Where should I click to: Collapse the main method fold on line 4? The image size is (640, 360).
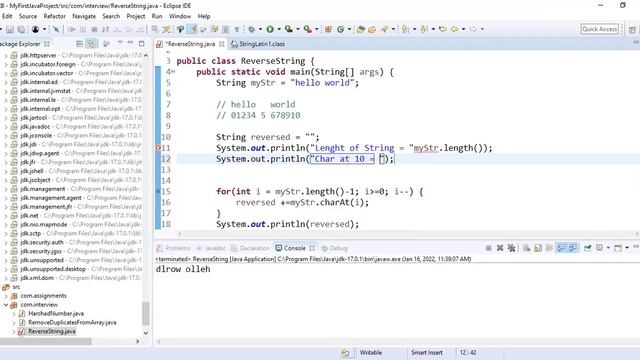(x=173, y=72)
